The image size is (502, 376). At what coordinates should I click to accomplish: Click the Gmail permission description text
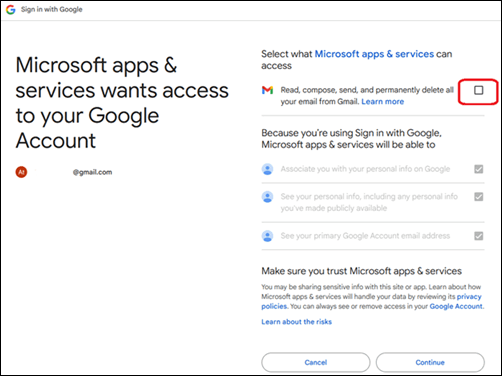tap(367, 96)
